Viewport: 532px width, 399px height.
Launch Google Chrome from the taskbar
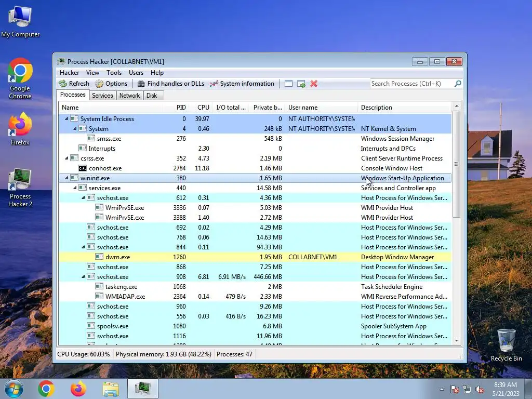coord(46,389)
